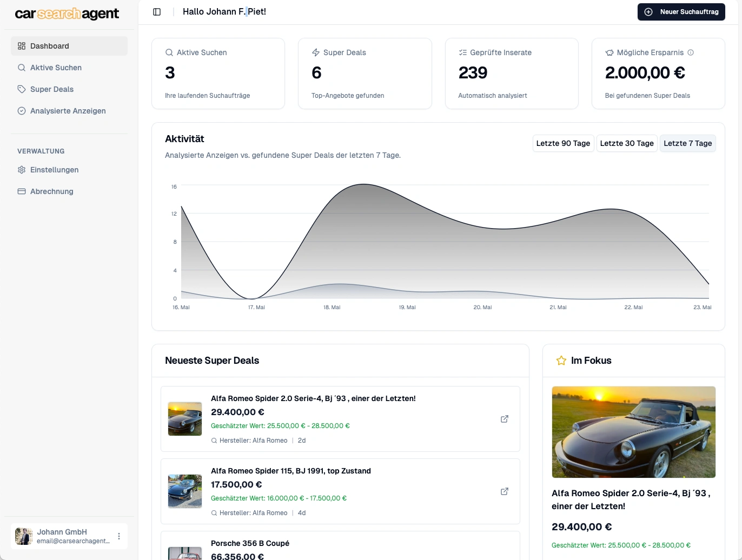
Task: Click thumbnail of Alfa Romeo Spider 2.0 deal
Action: click(x=185, y=419)
